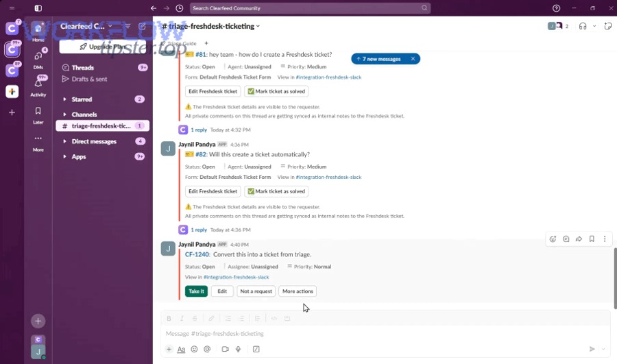Open Home in left navigation

point(38,32)
